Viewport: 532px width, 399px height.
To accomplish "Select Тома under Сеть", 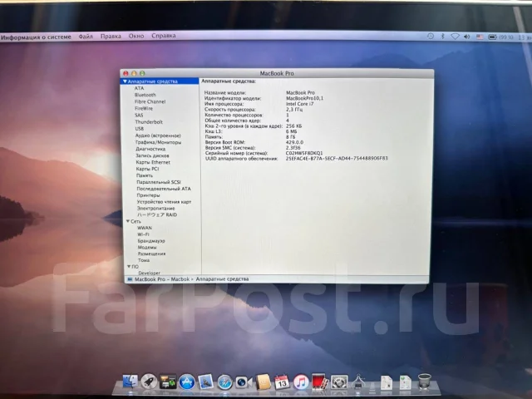I will point(144,260).
